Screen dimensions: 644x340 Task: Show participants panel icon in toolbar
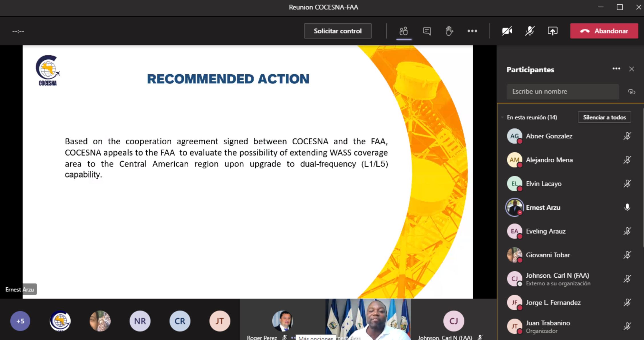click(x=404, y=31)
